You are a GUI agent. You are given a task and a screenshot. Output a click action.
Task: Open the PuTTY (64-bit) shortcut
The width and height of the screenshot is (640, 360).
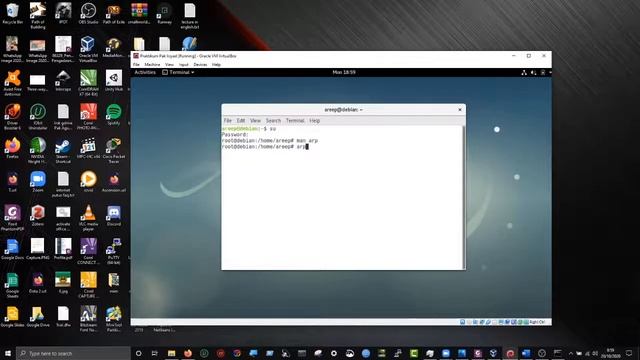113,252
